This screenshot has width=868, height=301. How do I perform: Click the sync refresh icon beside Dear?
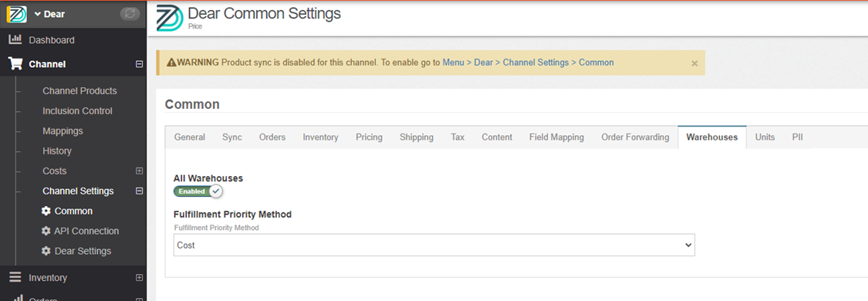click(130, 14)
